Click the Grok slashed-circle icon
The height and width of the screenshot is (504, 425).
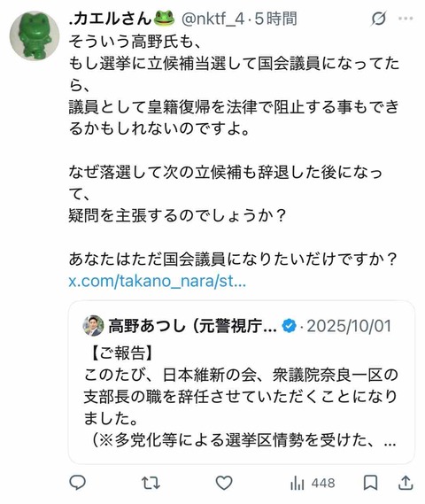[x=378, y=19]
